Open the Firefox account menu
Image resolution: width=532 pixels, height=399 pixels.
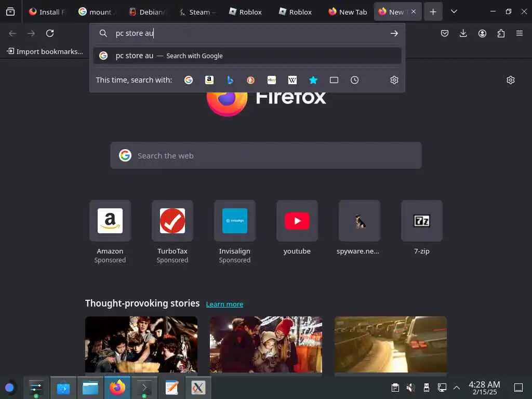pyautogui.click(x=482, y=33)
